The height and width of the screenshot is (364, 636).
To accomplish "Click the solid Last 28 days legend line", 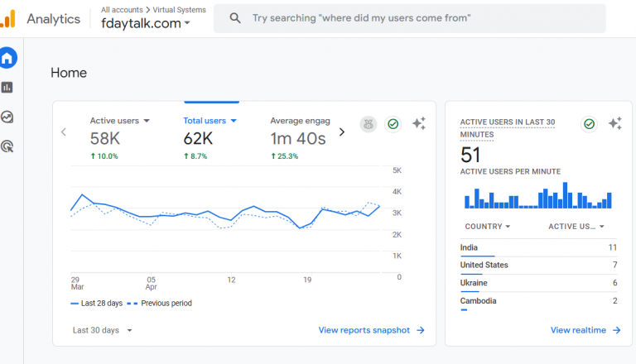I will 75,304.
